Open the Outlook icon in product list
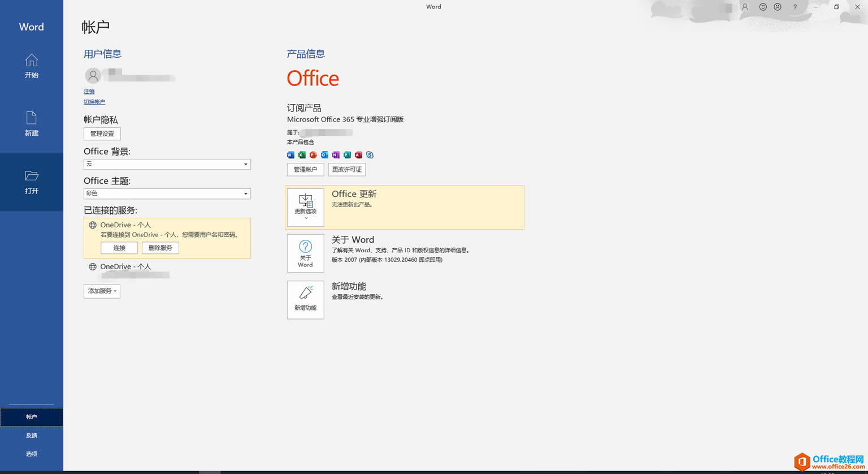 point(324,154)
